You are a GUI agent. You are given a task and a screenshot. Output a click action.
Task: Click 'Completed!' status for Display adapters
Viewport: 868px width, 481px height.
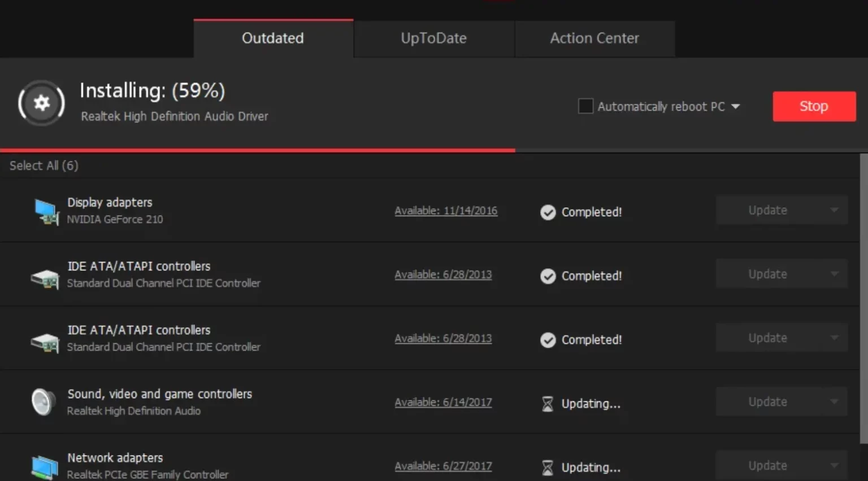(592, 212)
